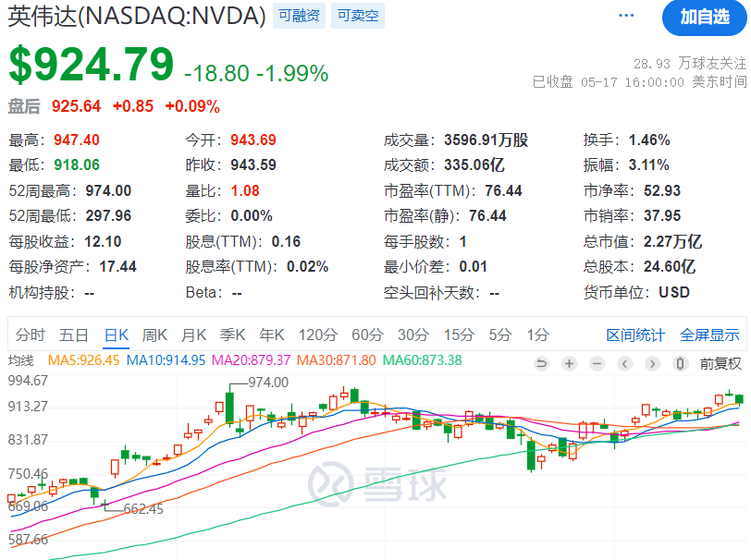
Task: Zoom out of the chart with minus icon
Action: pos(597,363)
